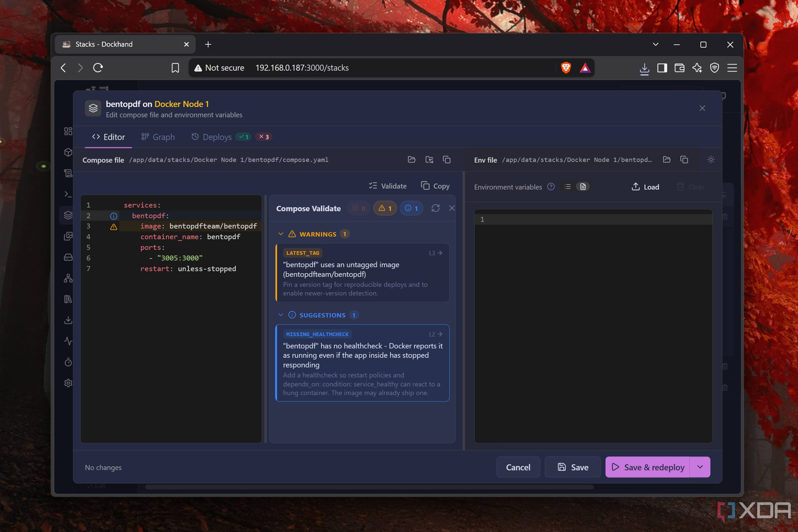
Task: Collapse the SUGGESTIONS section
Action: 281,315
